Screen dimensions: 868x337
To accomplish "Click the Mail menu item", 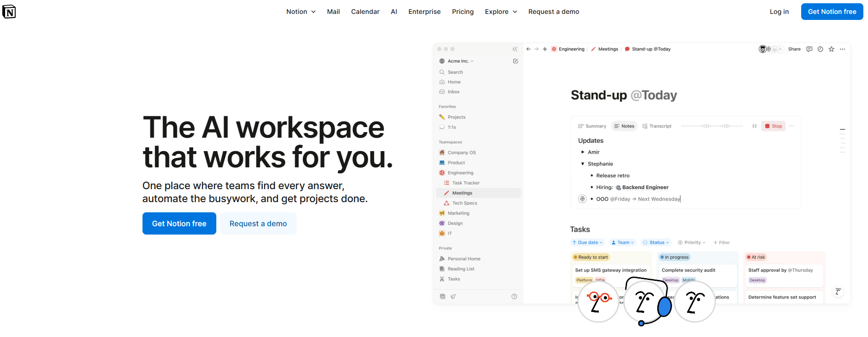I will pyautogui.click(x=333, y=12).
